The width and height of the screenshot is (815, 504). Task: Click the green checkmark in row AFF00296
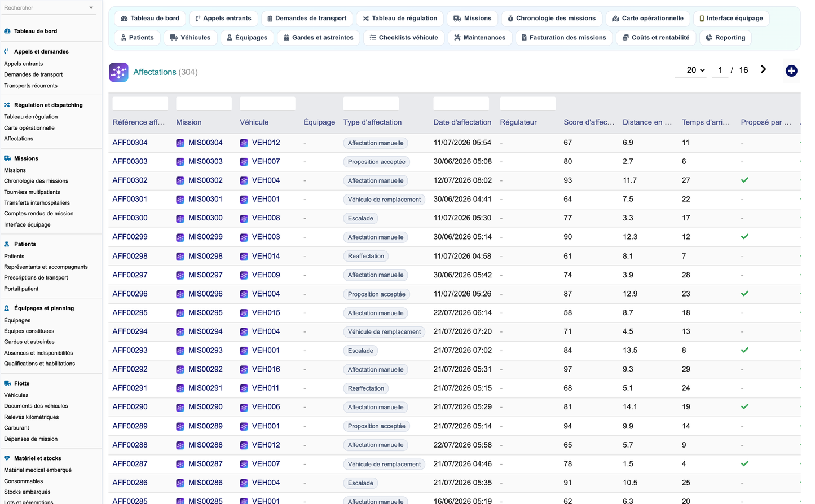coord(744,294)
